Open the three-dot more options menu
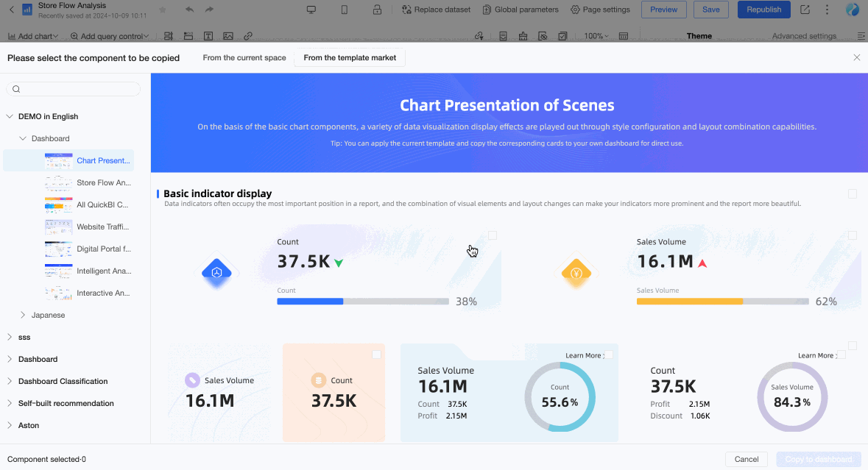Viewport: 868px width, 470px height. [x=827, y=10]
